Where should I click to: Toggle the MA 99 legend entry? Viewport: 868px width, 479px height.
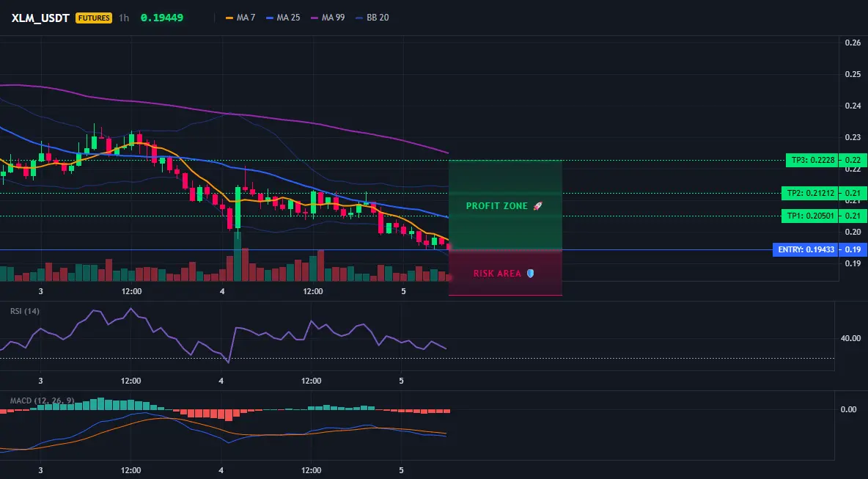[x=328, y=18]
